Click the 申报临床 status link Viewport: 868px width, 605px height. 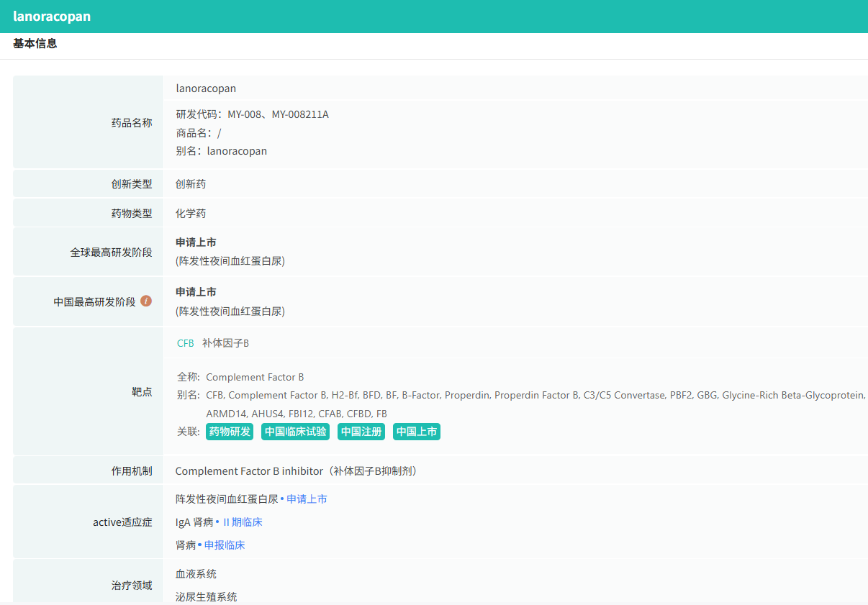click(225, 545)
